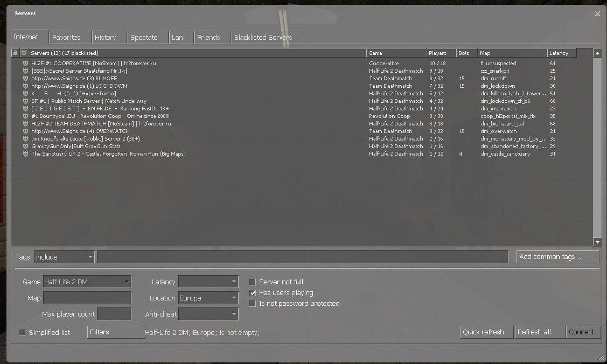Screen dimensions: 607x364
Task: Click the sss_snarkpit map cell
Action: 495,71
